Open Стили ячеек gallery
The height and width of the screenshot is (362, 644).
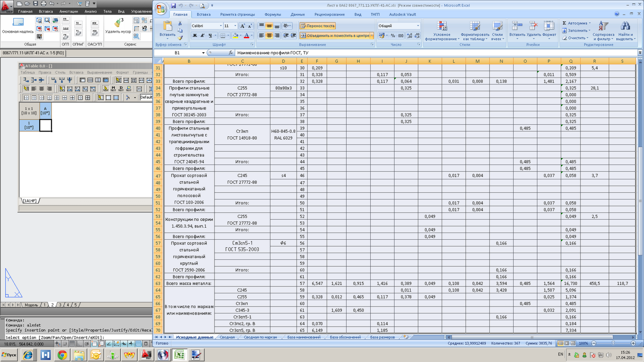pos(497,31)
